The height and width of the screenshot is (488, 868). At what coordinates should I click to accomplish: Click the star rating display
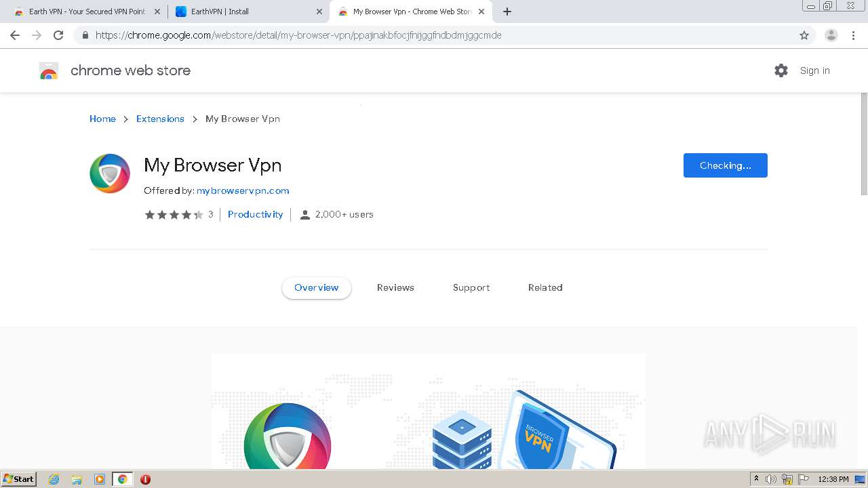point(174,214)
